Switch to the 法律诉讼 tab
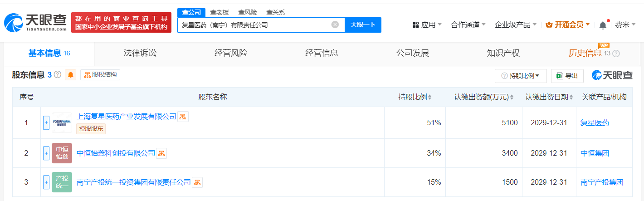644x201 pixels. coord(140,53)
